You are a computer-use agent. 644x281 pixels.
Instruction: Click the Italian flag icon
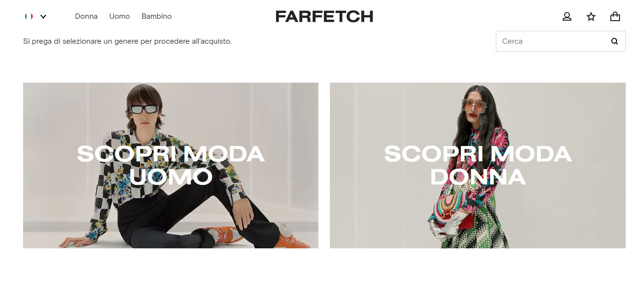click(x=29, y=16)
